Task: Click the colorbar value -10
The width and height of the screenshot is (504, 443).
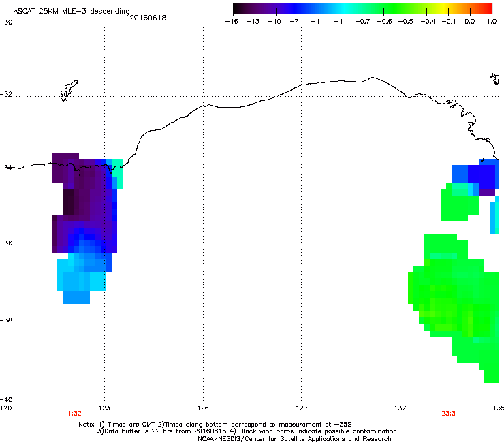Action: [x=274, y=22]
